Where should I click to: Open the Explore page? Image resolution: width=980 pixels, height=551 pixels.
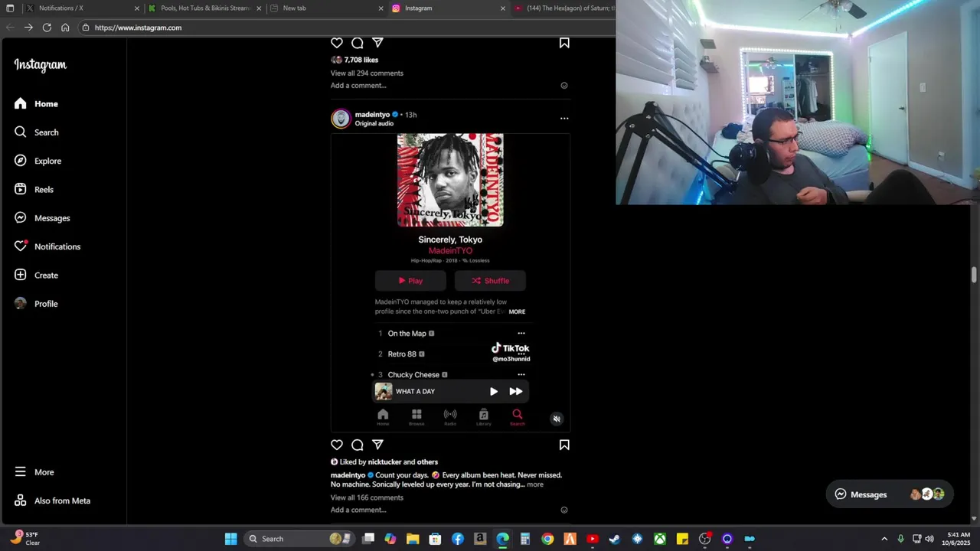(38, 161)
